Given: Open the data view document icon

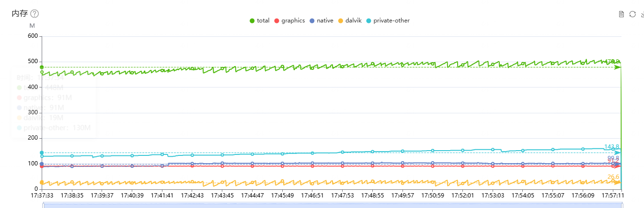Looking at the screenshot, I should (621, 14).
